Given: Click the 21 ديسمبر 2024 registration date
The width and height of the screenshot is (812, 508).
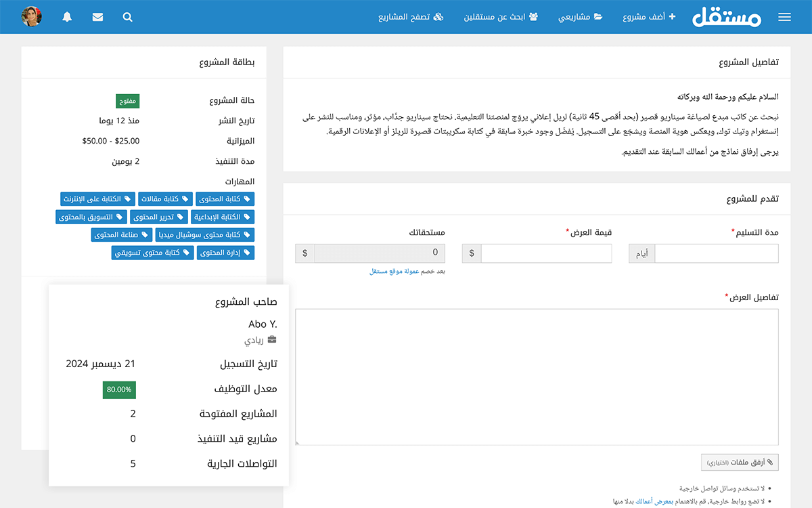Looking at the screenshot, I should point(101,364).
